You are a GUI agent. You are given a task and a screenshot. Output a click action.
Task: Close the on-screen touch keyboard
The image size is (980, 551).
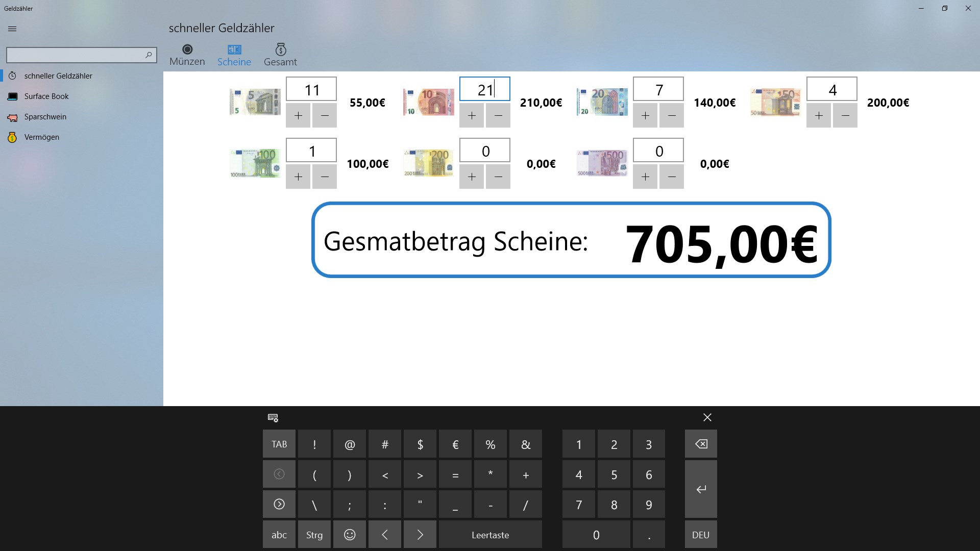point(707,417)
